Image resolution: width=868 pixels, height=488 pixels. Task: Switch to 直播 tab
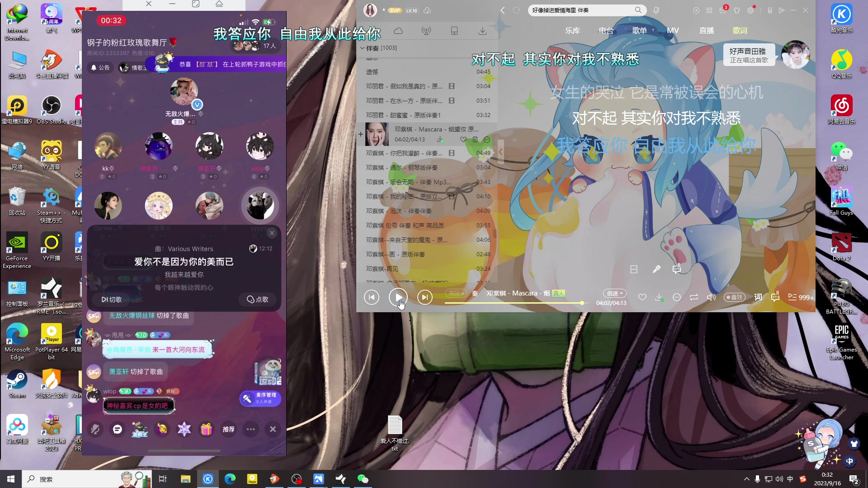click(x=706, y=31)
